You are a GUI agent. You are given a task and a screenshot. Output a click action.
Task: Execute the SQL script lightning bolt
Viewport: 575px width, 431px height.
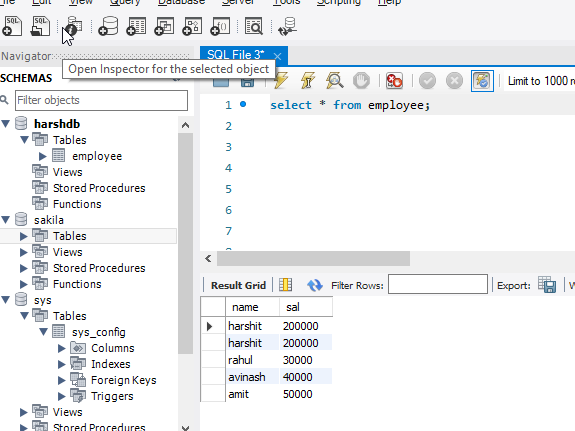[281, 80]
